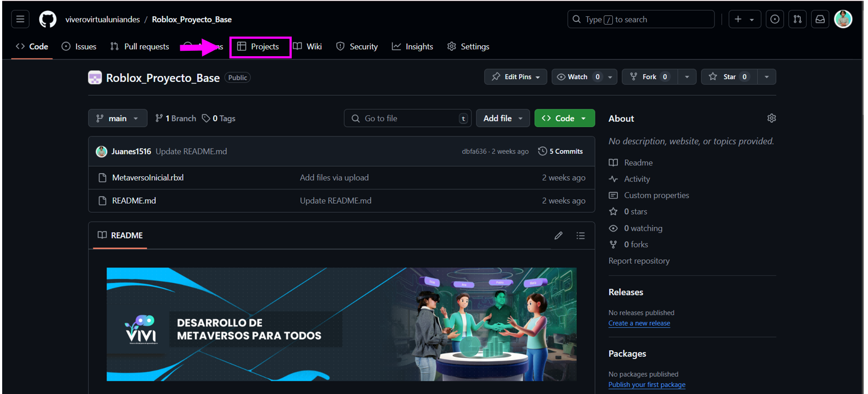The height and width of the screenshot is (394, 868).
Task: Open the Activity link in About
Action: click(x=629, y=179)
